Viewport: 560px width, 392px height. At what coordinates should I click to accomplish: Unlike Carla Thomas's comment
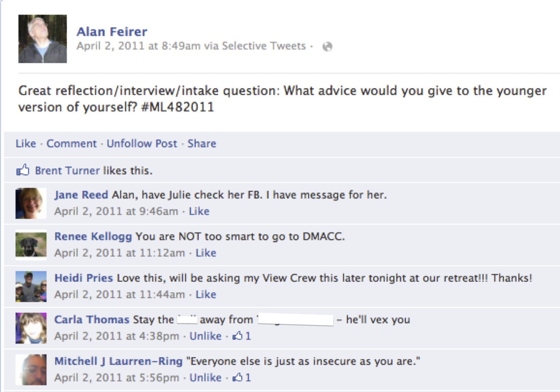[x=205, y=336]
